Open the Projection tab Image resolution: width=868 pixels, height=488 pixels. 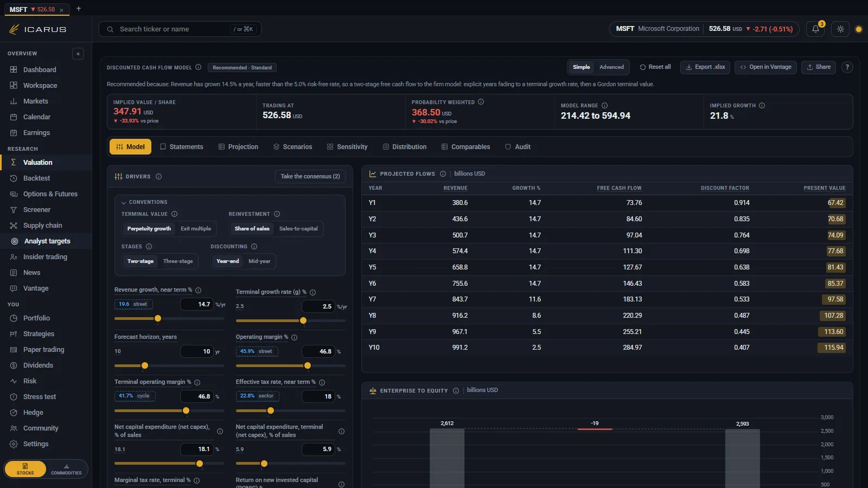[238, 147]
